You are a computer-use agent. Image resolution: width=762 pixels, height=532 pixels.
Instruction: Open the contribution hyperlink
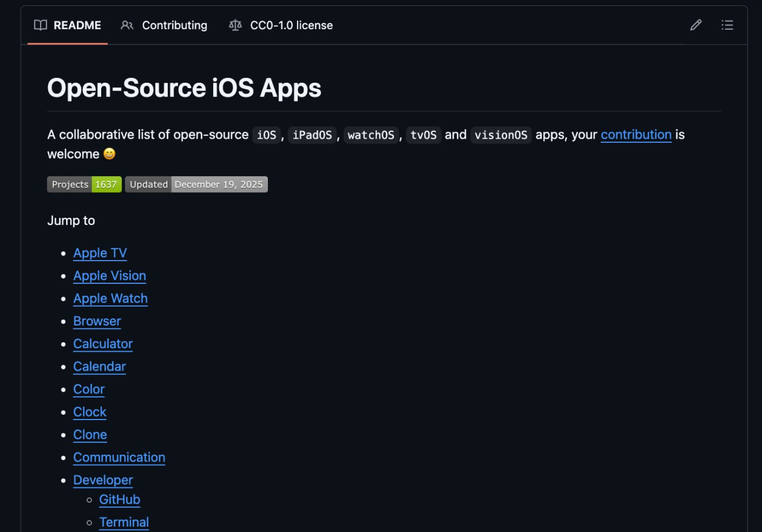point(636,134)
